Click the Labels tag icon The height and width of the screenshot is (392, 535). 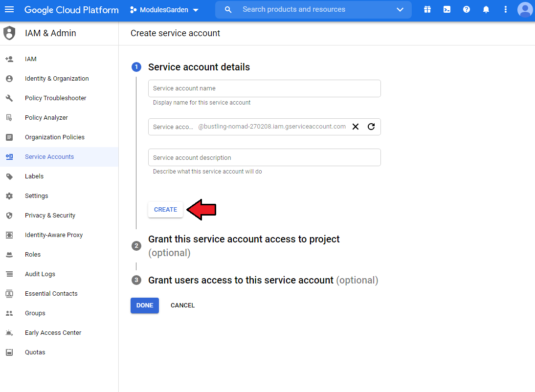click(x=9, y=176)
